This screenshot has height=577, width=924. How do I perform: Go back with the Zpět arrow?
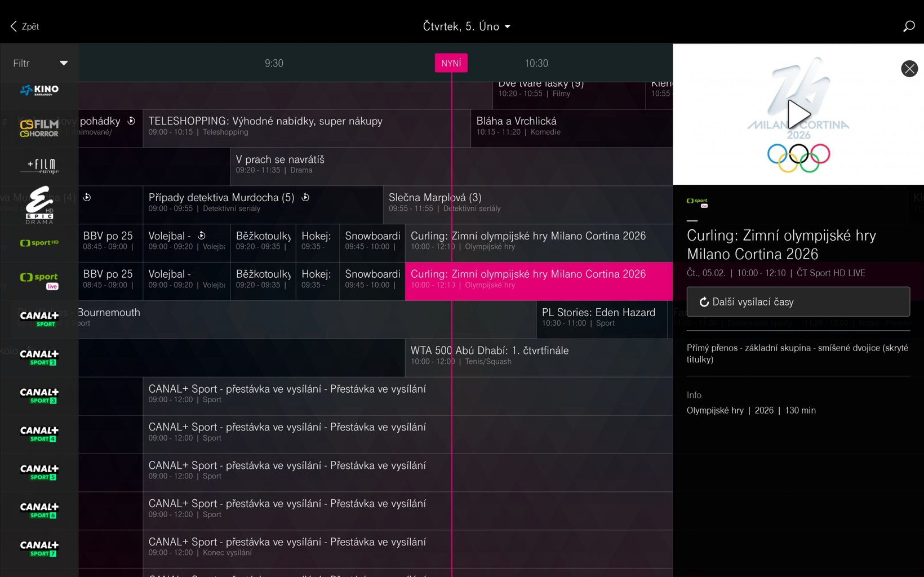(x=24, y=26)
